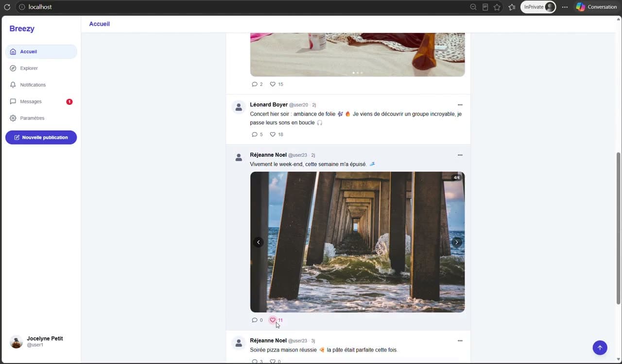Open Réjeanne Noel's name on the pizza post
The height and width of the screenshot is (364, 622).
click(268, 341)
